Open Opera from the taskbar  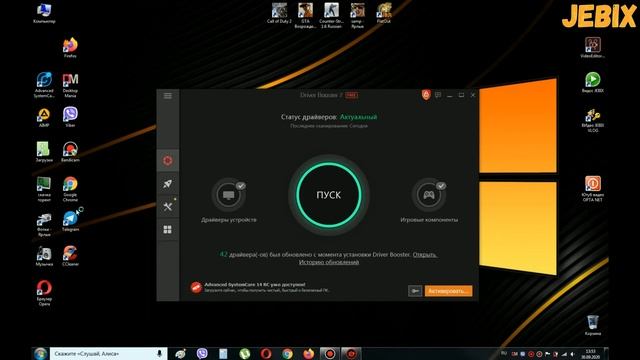266,353
